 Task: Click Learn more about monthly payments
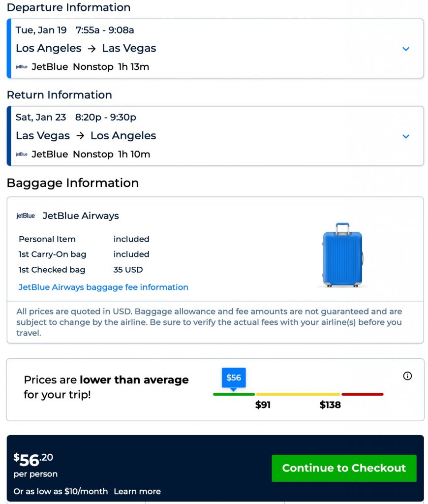pos(137,491)
